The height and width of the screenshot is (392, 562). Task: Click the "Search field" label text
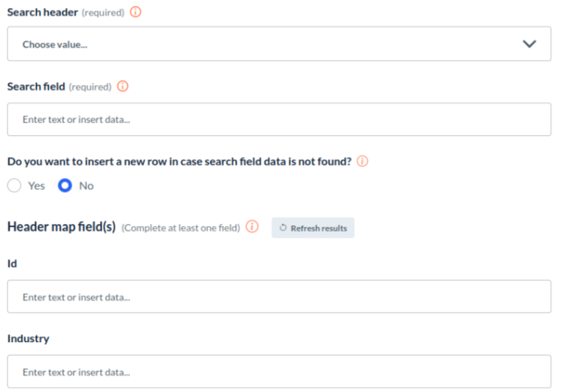[x=36, y=87]
